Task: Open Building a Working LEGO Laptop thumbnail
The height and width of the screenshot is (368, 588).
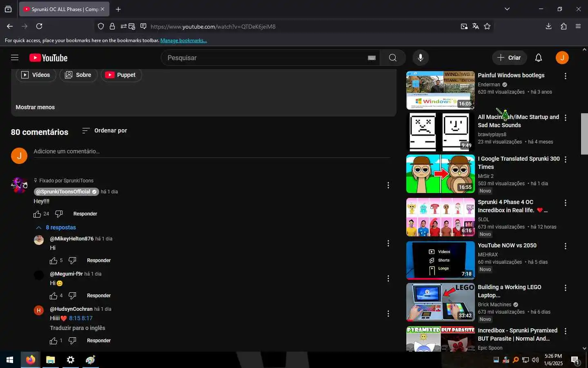Action: click(x=440, y=302)
